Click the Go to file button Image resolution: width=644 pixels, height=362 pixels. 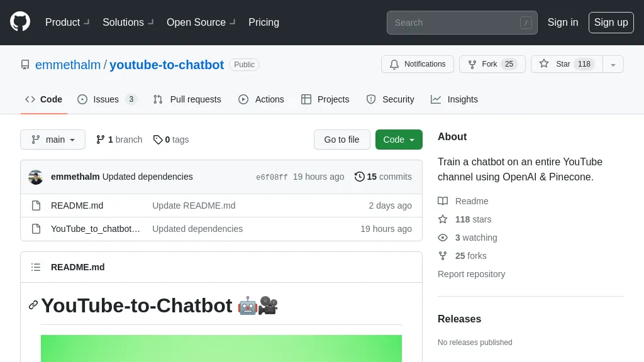(342, 140)
